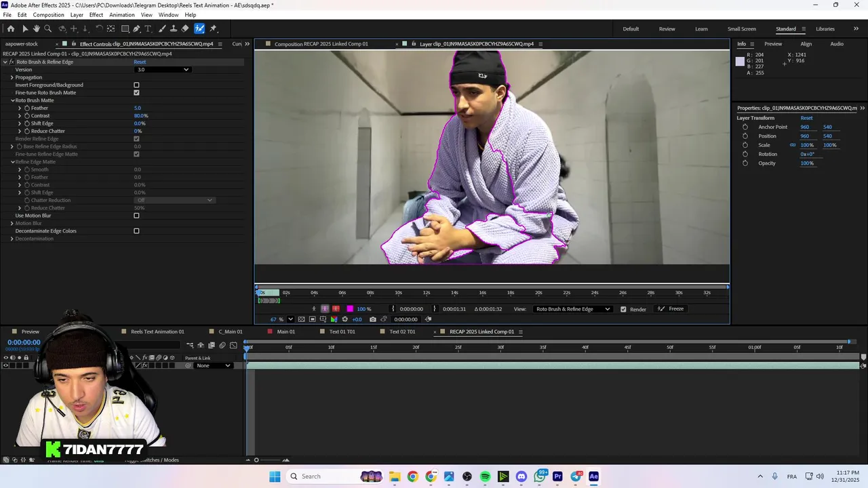Enable Decontaminate Edge Colors checkbox
This screenshot has height=488, width=868.
[136, 231]
